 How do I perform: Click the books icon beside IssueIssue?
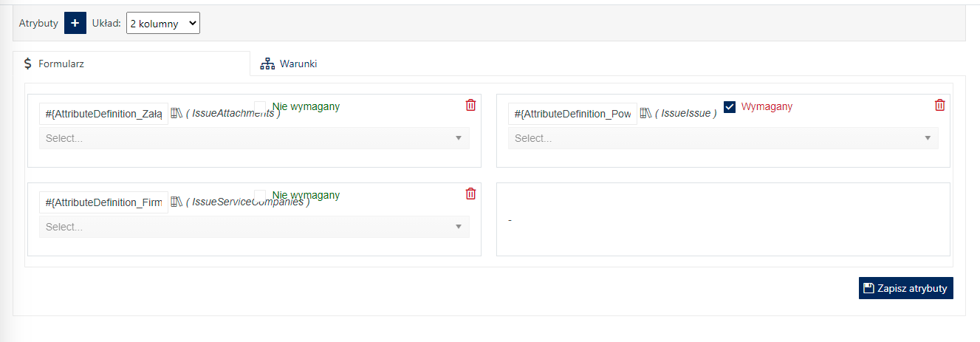(645, 113)
